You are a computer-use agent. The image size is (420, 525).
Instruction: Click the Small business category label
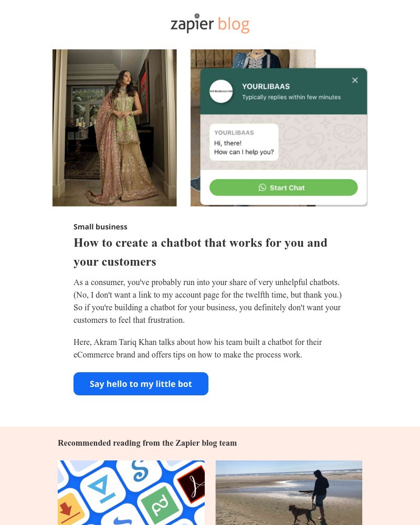click(x=100, y=227)
